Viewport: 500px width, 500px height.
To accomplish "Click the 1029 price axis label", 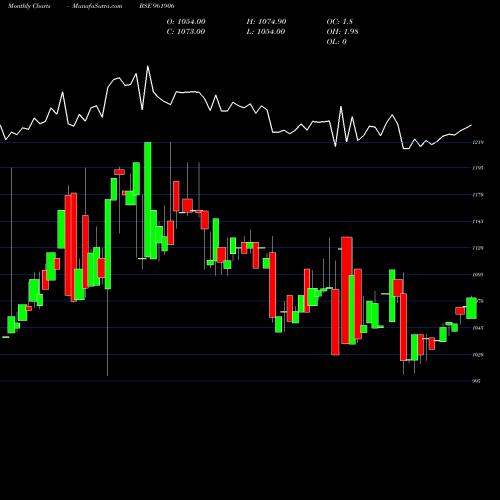I will coord(478,355).
